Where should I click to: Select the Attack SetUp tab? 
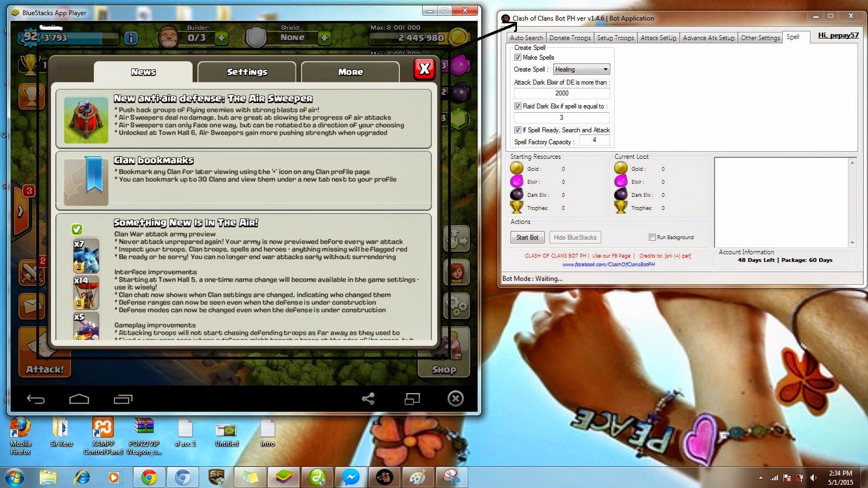(659, 38)
